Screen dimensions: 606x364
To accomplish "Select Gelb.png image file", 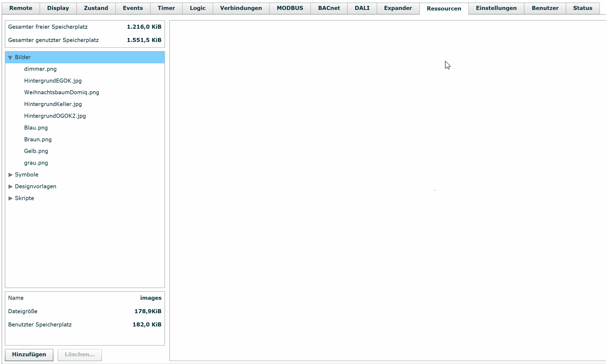I will click(36, 151).
